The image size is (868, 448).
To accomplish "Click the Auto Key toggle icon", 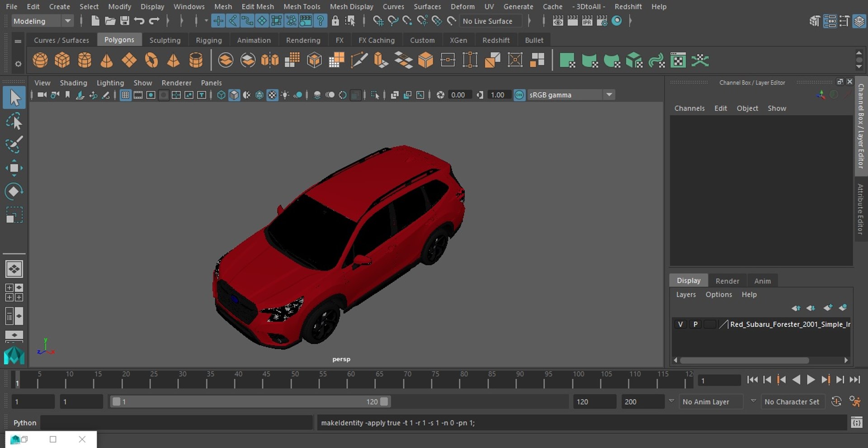I will pyautogui.click(x=836, y=401).
